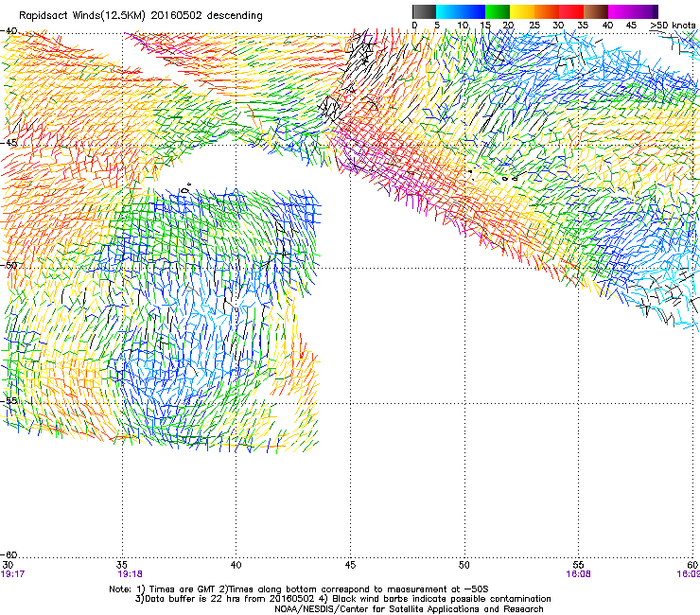Click the brown 35-40 knots legend band
The height and width of the screenshot is (615, 700).
point(596,11)
